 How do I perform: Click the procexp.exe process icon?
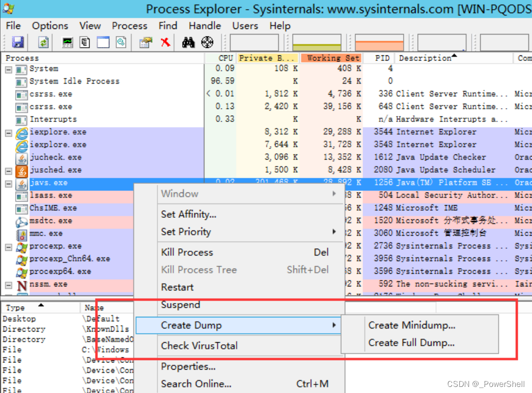point(21,247)
